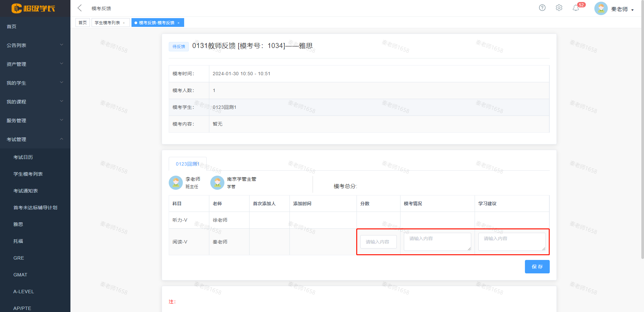Viewport: 644px width, 312px height.
Task: Click the 分数 input field
Action: pyautogui.click(x=378, y=242)
